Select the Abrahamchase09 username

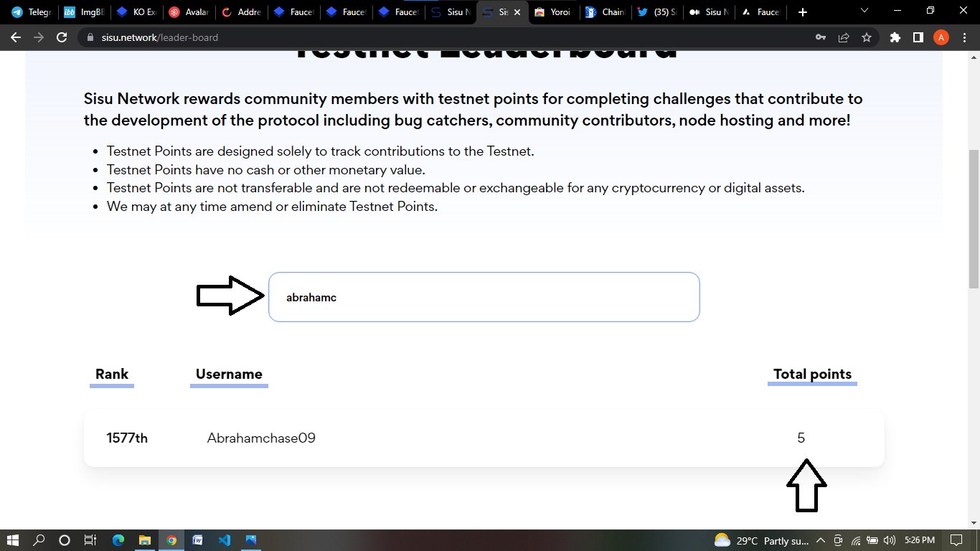point(261,438)
